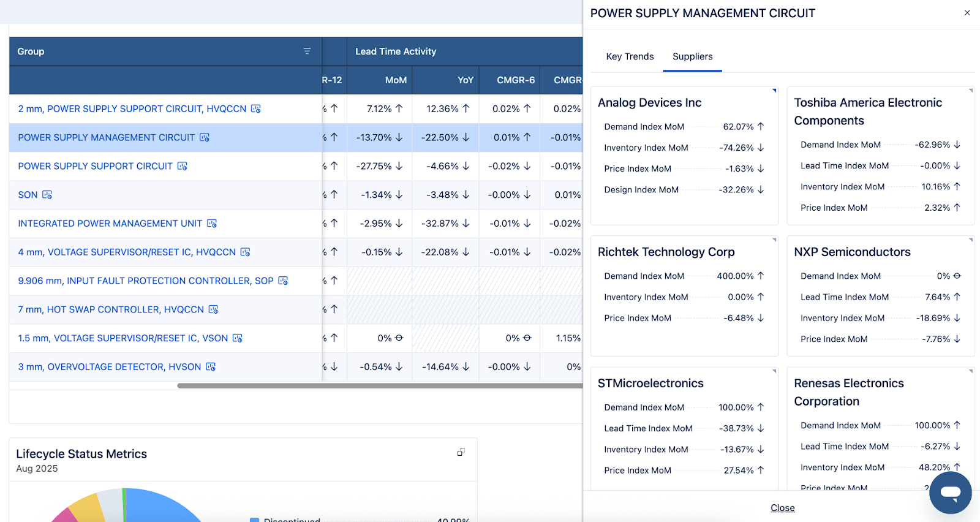Open 3 mm, OVERVOLTAGE DETECTOR, HVSON link
Image resolution: width=980 pixels, height=522 pixels.
click(110, 367)
